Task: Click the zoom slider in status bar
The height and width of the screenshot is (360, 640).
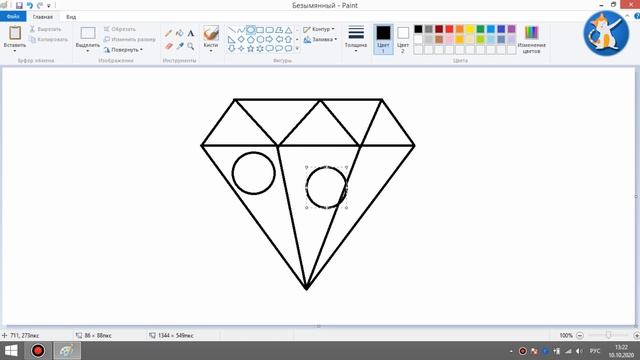Action: coord(608,336)
